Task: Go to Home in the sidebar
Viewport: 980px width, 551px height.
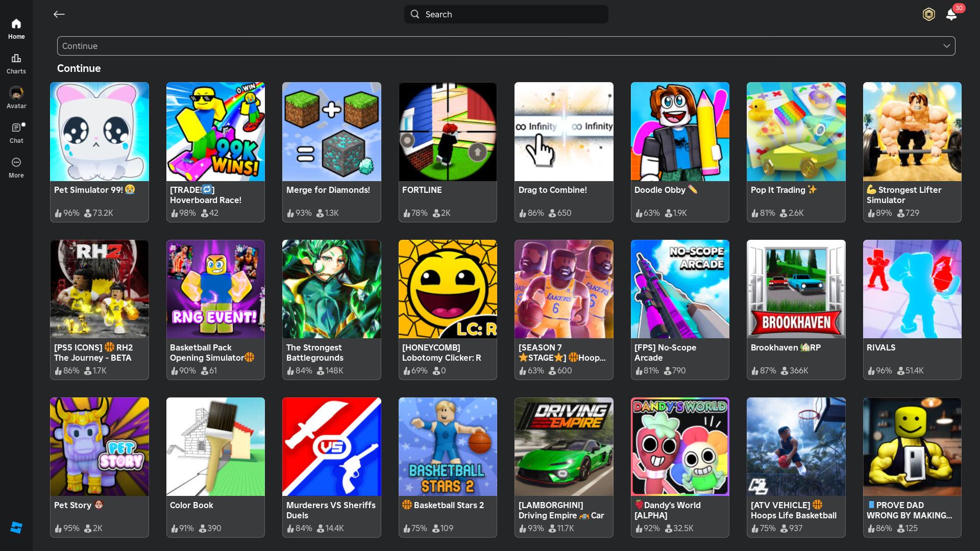Action: pyautogui.click(x=16, y=29)
